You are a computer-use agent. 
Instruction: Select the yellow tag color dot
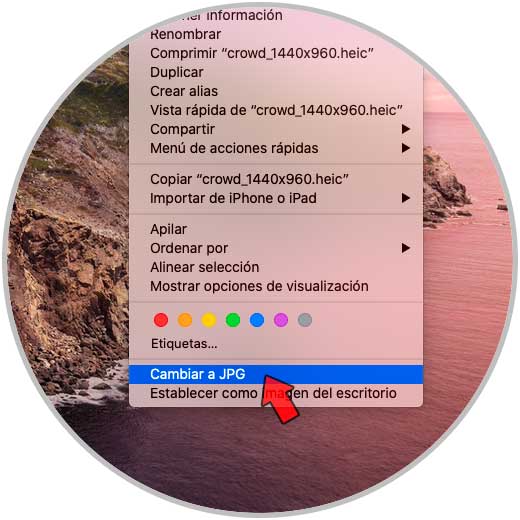coord(209,320)
